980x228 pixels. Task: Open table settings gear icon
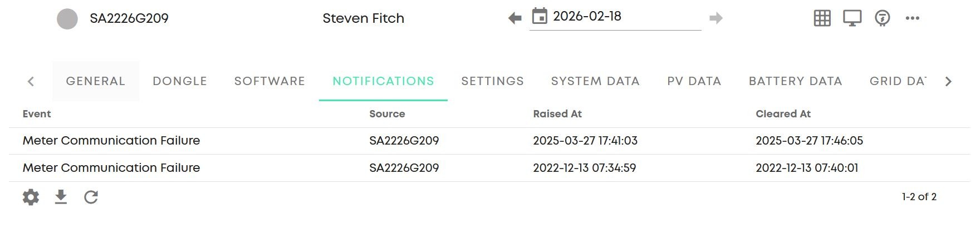point(31,197)
